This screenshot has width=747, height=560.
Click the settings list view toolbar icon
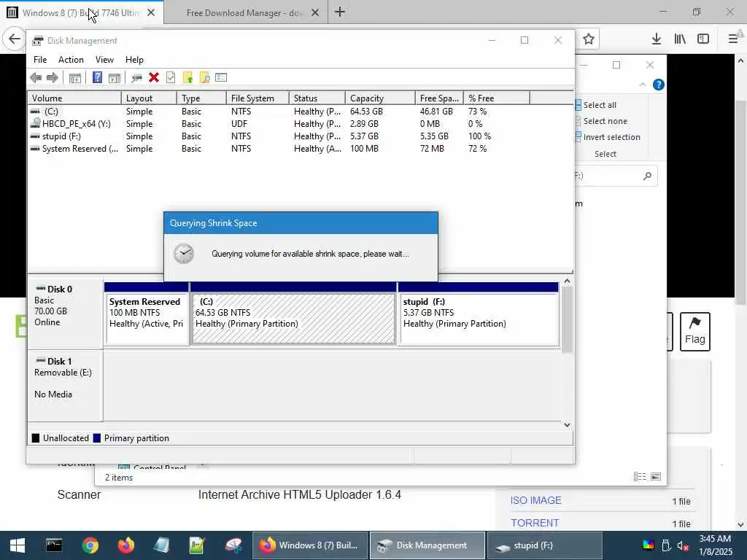click(221, 77)
